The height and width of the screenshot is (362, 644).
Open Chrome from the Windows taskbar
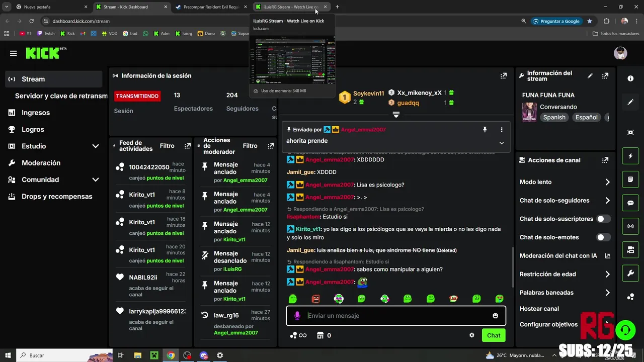pos(171,355)
